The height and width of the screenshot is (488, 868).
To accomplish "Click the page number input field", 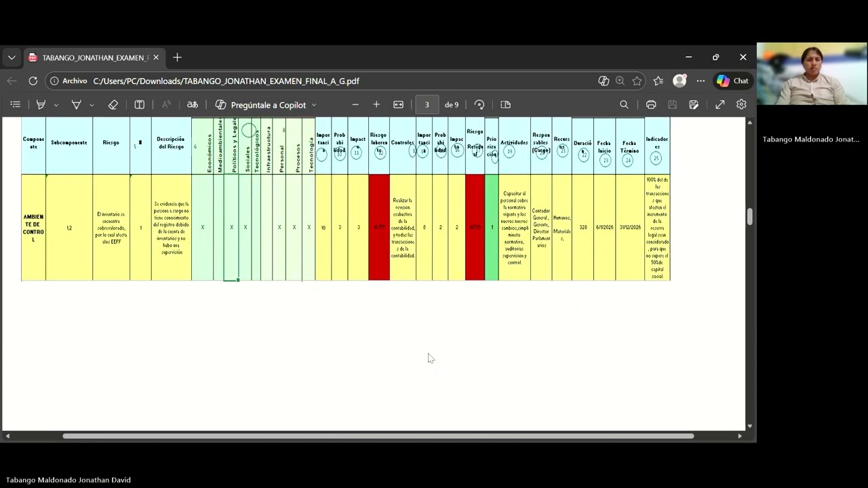I will click(x=427, y=104).
